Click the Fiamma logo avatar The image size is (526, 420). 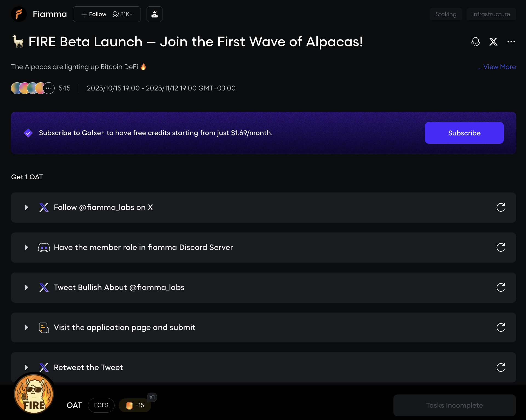point(19,14)
